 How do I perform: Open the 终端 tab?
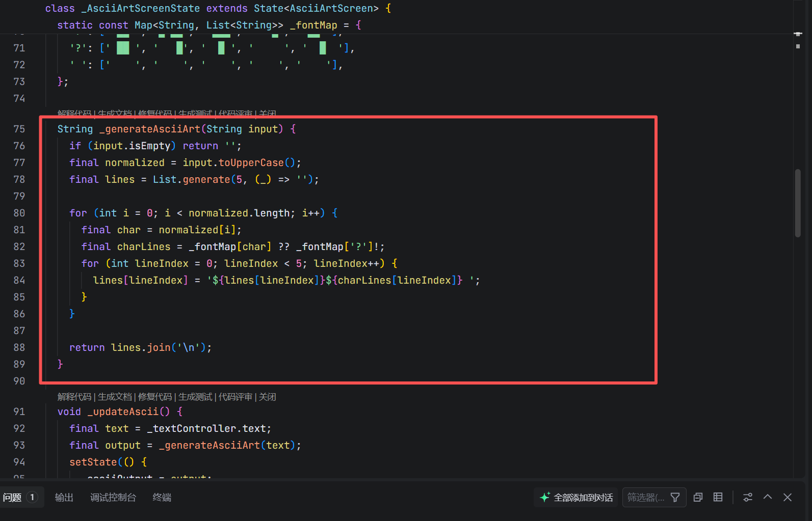[x=162, y=498]
